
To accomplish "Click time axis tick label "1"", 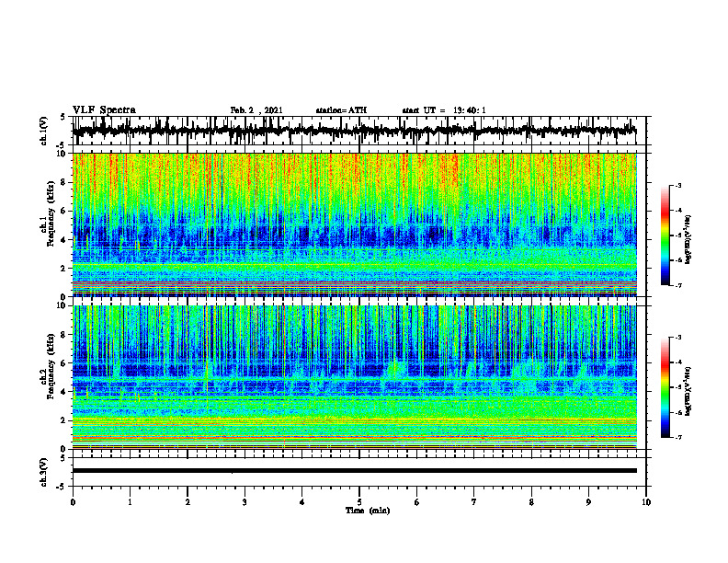I will pos(130,502).
